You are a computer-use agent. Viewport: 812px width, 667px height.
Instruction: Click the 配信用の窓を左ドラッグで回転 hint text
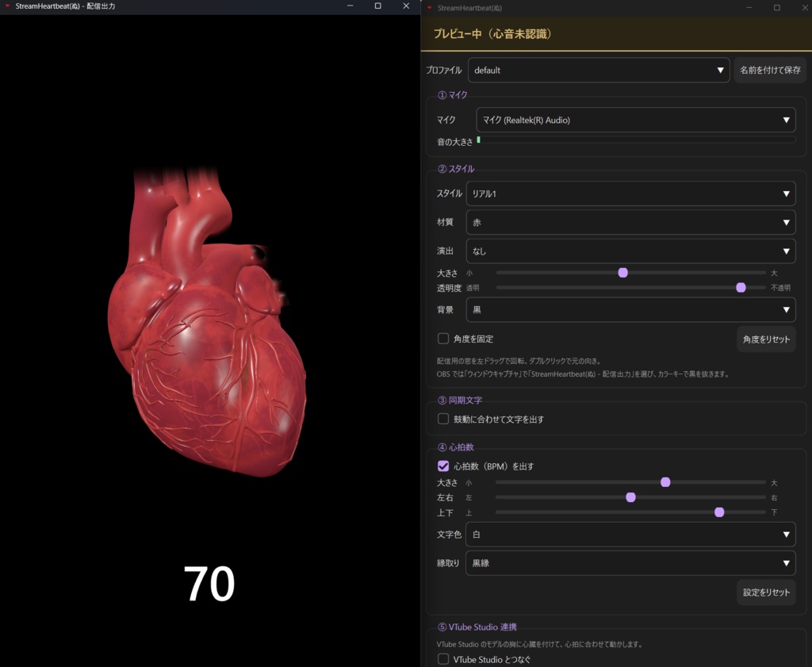click(519, 361)
